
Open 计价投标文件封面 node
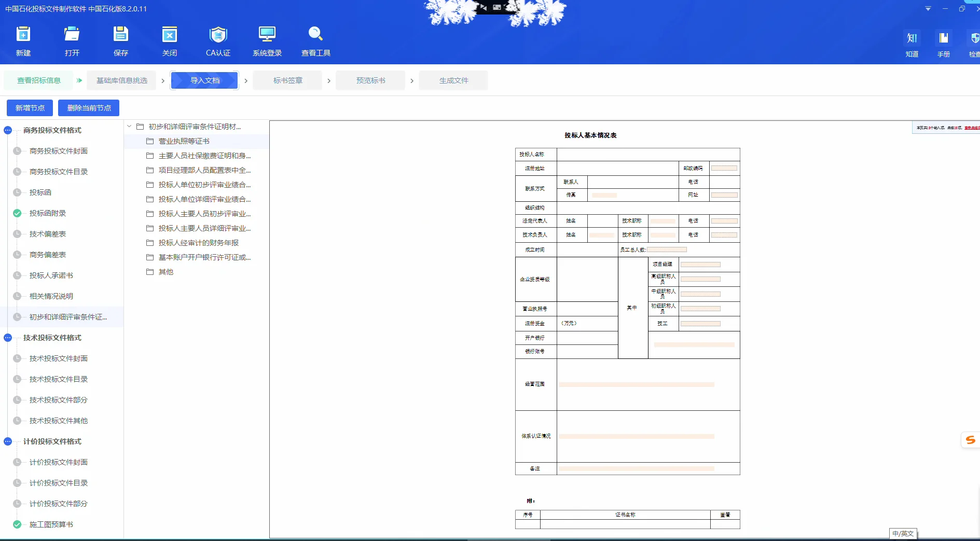(x=59, y=462)
